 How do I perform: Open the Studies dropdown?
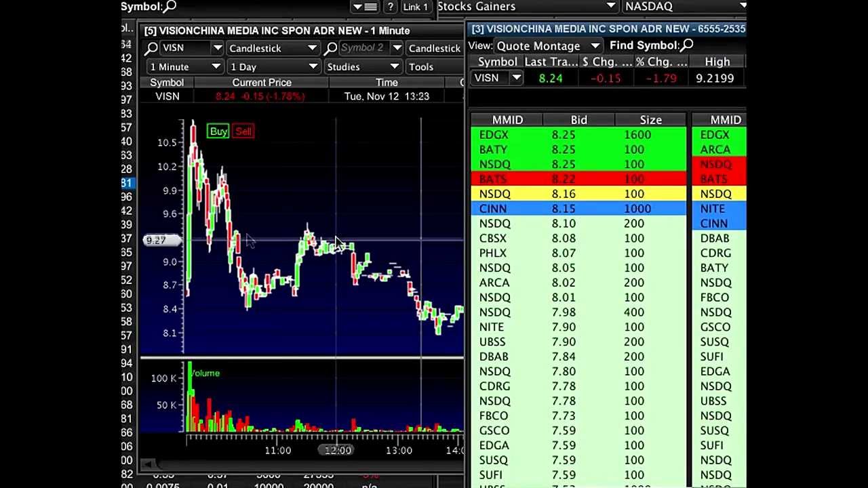[363, 66]
